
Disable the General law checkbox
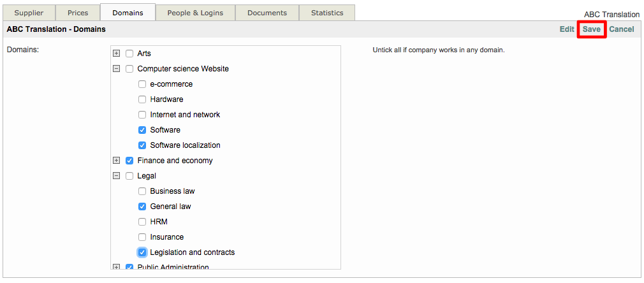click(x=142, y=207)
